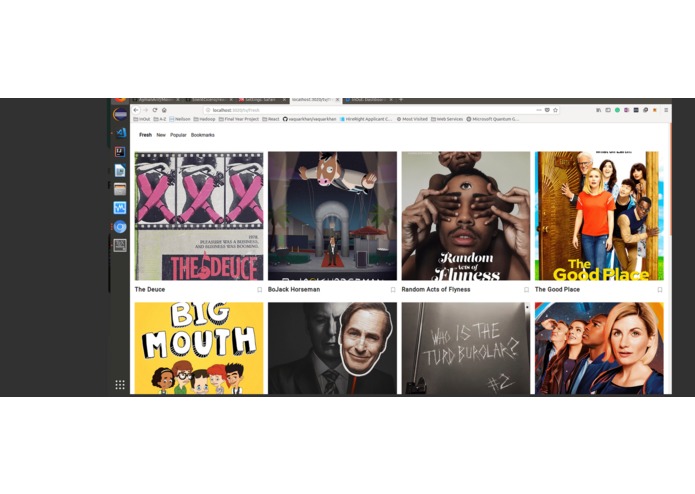695x494 pixels.
Task: Click the green circle extension icon
Action: click(x=617, y=110)
